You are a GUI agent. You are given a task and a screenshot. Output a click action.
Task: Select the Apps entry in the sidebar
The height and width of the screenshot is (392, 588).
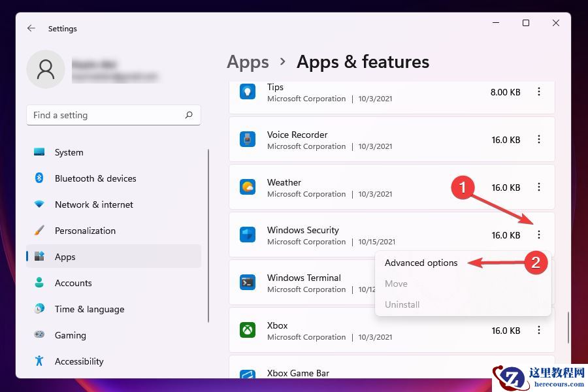[65, 257]
